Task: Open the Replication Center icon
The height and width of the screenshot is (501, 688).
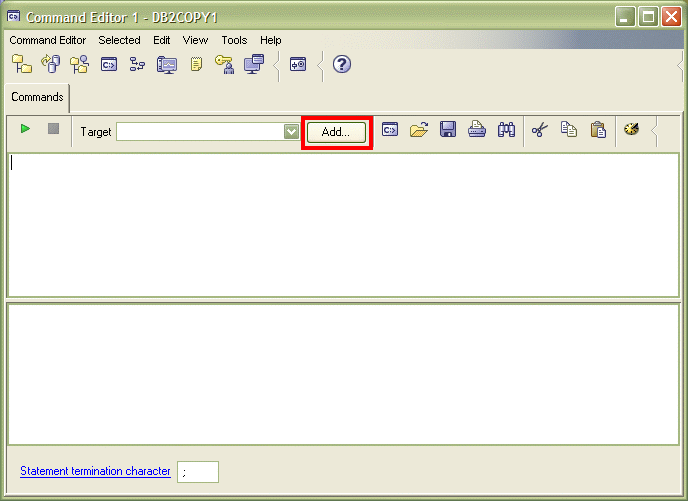Action: point(51,64)
